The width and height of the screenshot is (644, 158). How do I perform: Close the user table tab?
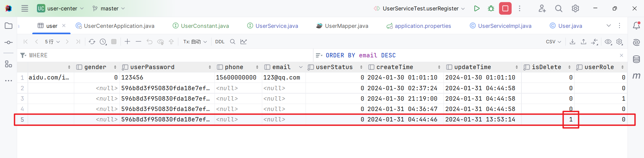tap(64, 25)
